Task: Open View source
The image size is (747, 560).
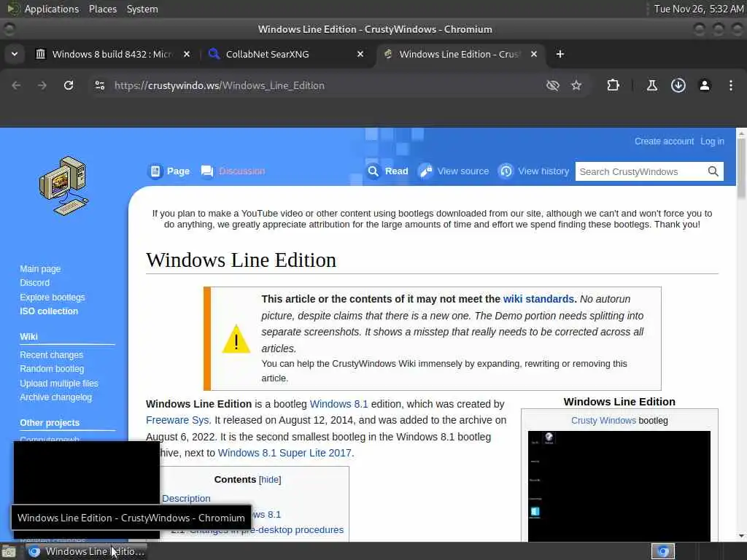Action: click(454, 171)
